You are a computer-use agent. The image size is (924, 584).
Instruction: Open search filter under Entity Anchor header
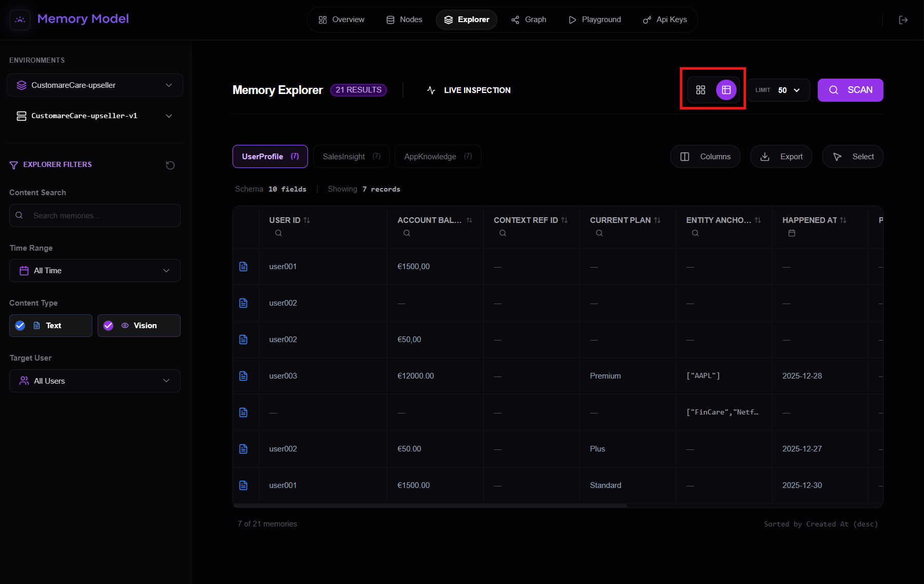[695, 233]
